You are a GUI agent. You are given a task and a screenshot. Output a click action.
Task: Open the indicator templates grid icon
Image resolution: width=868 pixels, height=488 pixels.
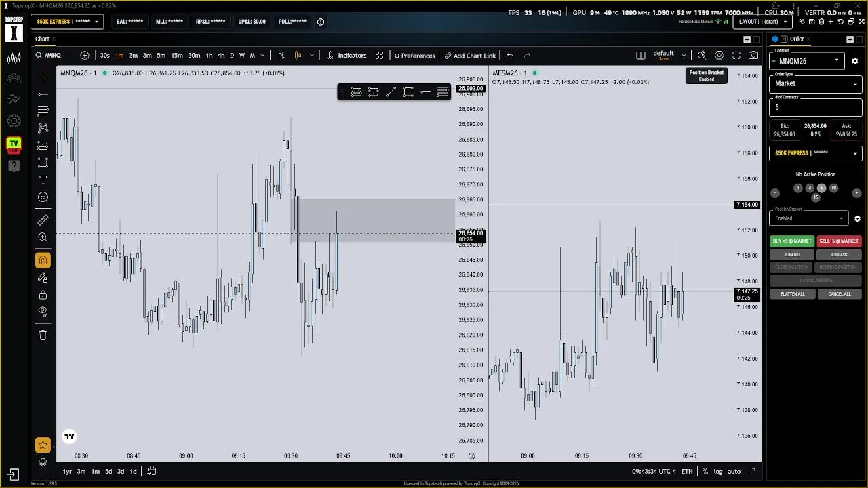point(380,56)
